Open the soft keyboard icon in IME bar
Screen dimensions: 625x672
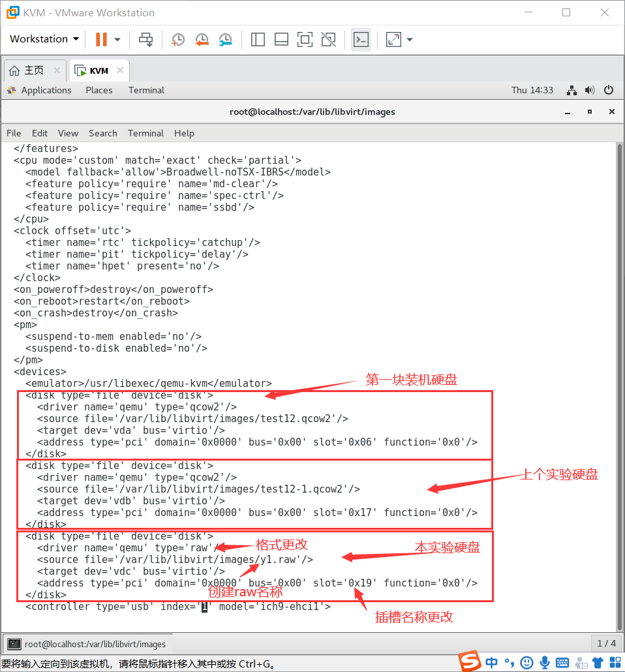[x=562, y=663]
